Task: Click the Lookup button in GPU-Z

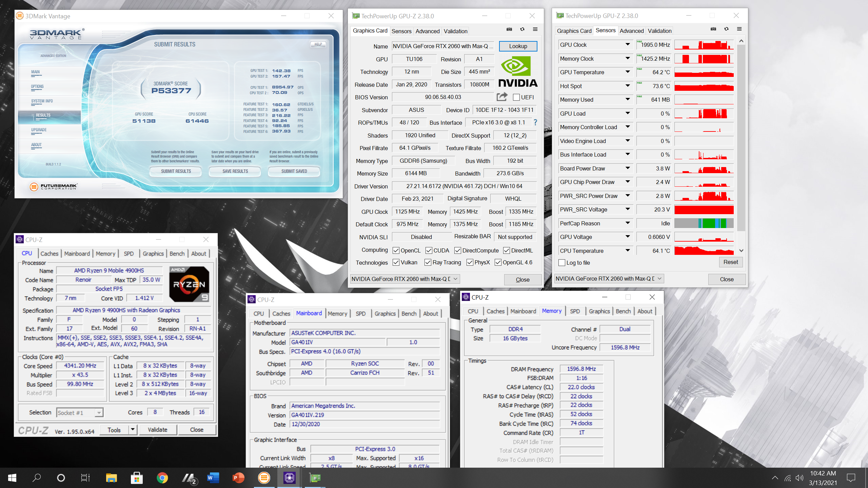Action: [x=518, y=46]
